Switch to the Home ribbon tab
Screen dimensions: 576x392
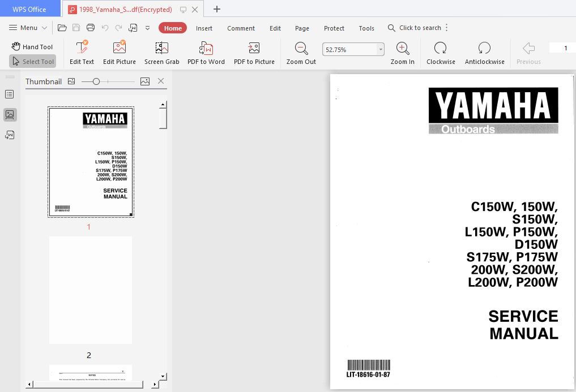pyautogui.click(x=173, y=28)
